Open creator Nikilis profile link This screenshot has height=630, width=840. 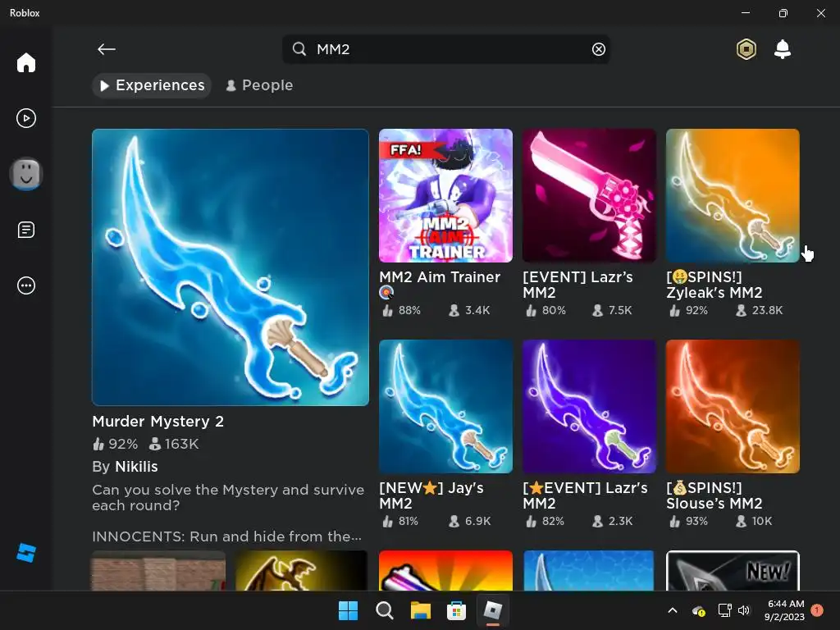tap(137, 467)
